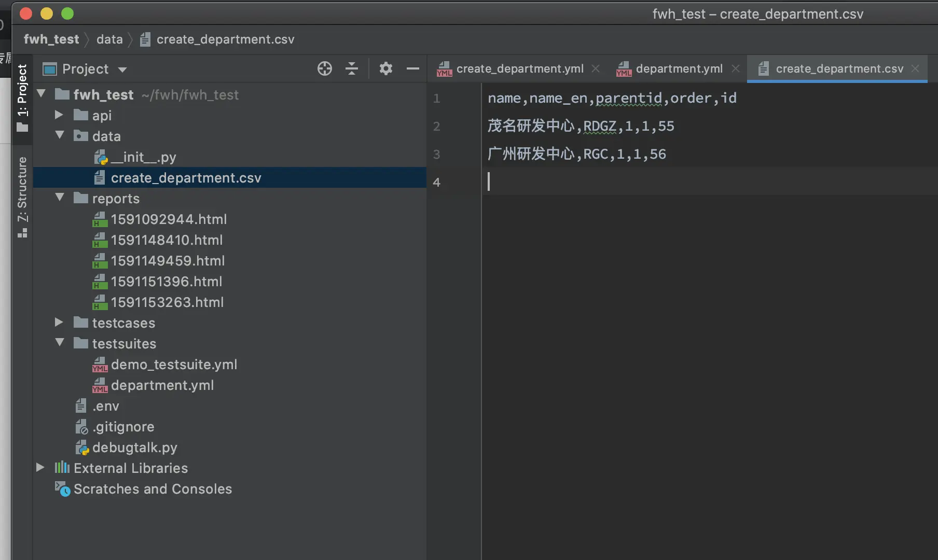Toggle the 1: Project tool window

(22, 97)
